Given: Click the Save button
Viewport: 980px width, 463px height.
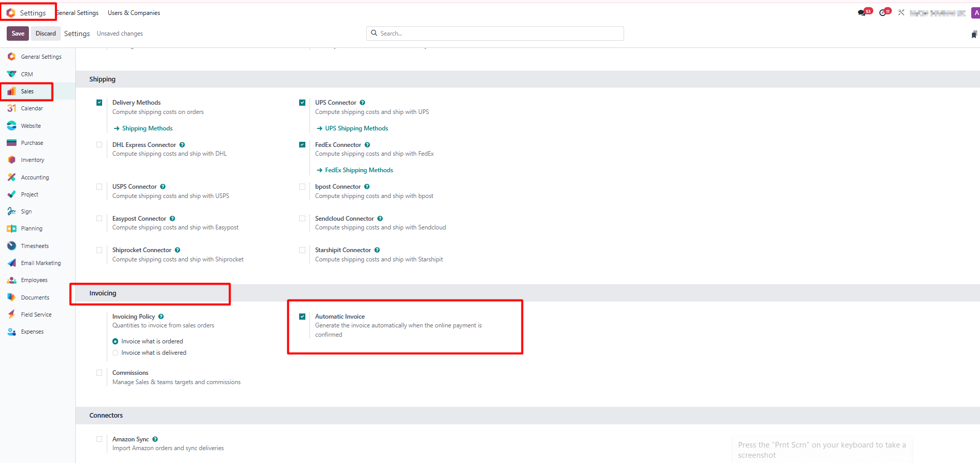Looking at the screenshot, I should click(18, 34).
